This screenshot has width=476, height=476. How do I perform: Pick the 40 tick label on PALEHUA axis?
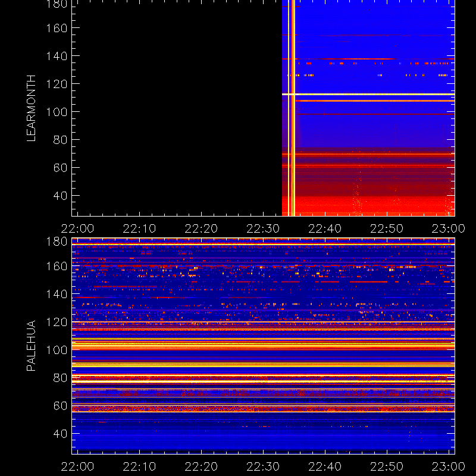[x=61, y=434]
